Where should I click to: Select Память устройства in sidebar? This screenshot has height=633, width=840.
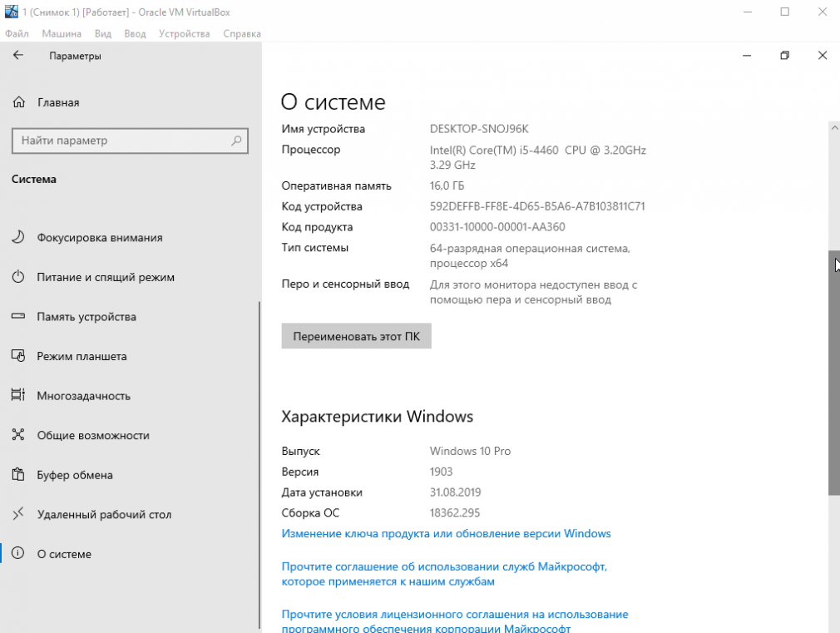(x=86, y=317)
